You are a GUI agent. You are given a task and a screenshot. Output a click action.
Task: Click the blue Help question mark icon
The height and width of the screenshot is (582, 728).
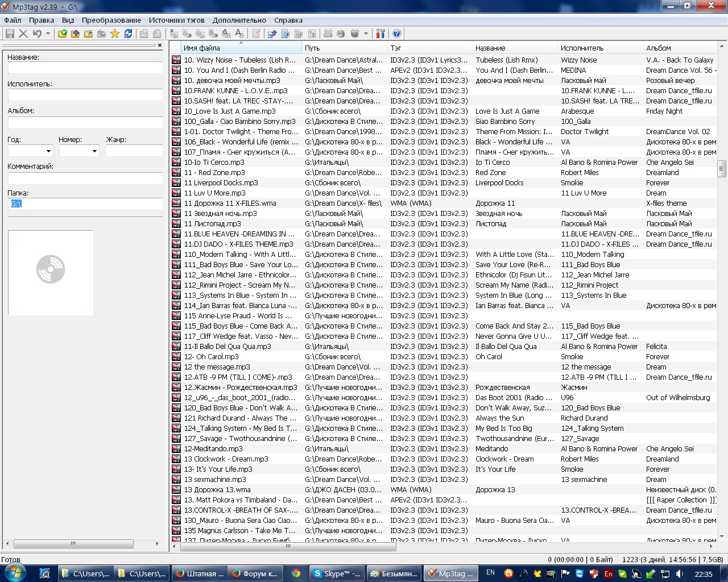point(397,34)
